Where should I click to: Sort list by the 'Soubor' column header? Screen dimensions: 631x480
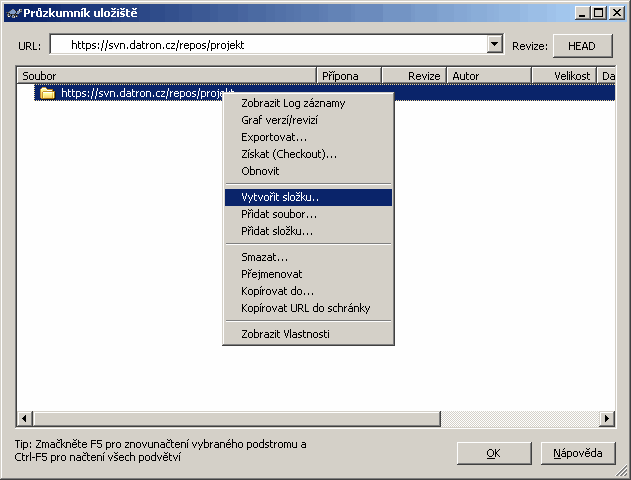point(165,75)
